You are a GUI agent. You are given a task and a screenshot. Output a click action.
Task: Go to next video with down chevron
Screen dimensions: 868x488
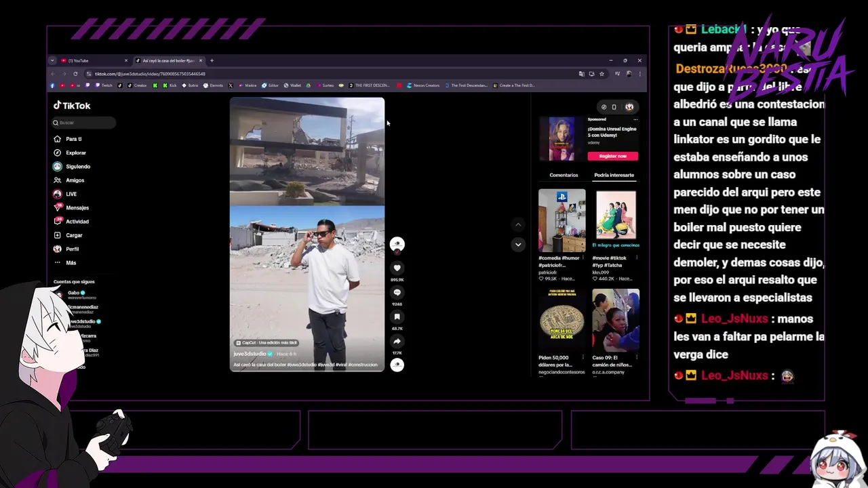518,245
